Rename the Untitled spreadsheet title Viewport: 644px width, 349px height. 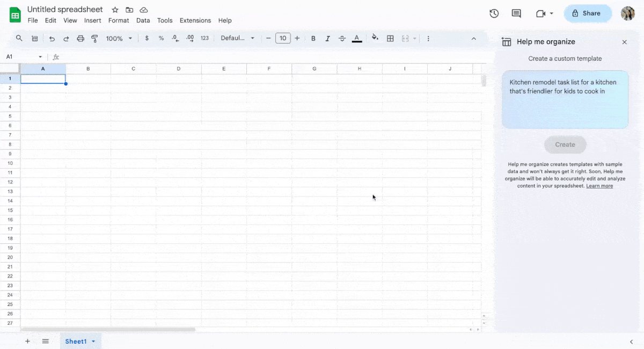click(65, 10)
